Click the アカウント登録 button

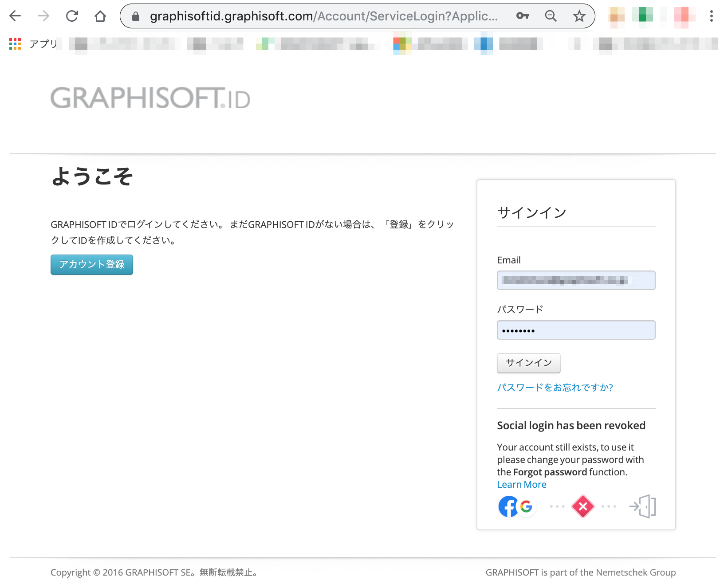point(92,265)
